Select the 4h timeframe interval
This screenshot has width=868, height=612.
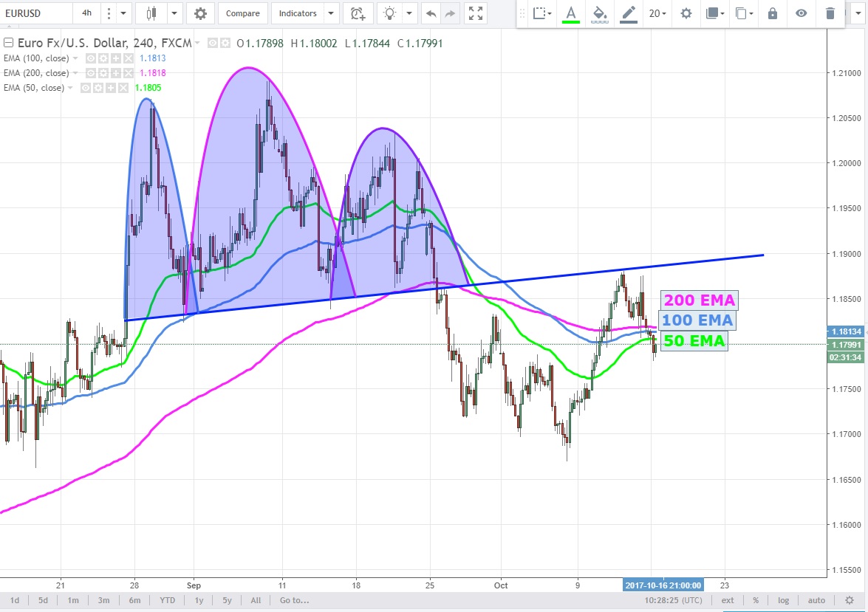point(86,13)
